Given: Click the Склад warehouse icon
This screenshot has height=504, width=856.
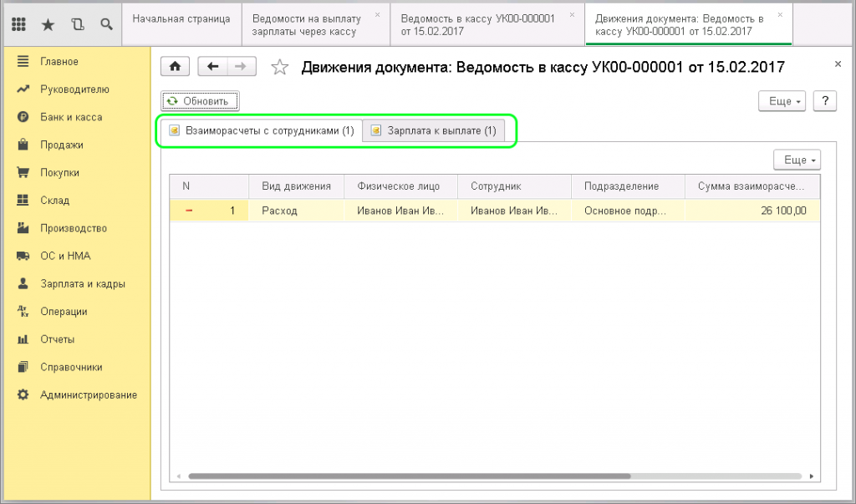Looking at the screenshot, I should tap(23, 201).
